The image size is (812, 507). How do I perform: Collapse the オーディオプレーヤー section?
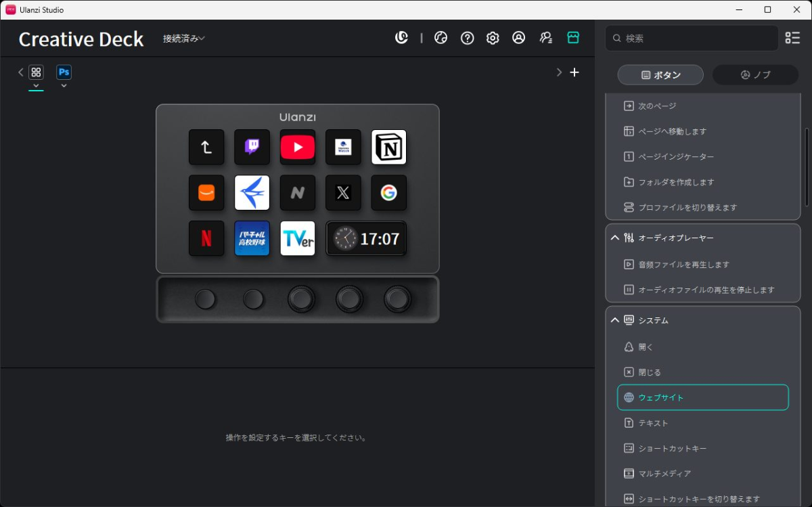point(615,238)
